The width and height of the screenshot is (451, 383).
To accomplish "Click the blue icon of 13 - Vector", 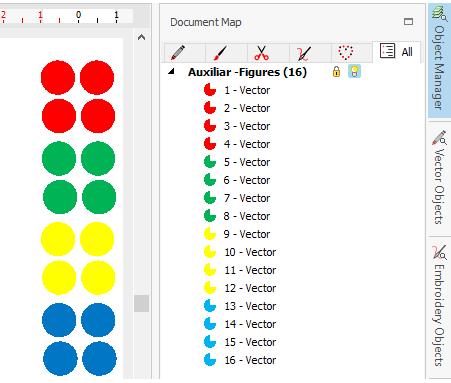I will [x=210, y=306].
